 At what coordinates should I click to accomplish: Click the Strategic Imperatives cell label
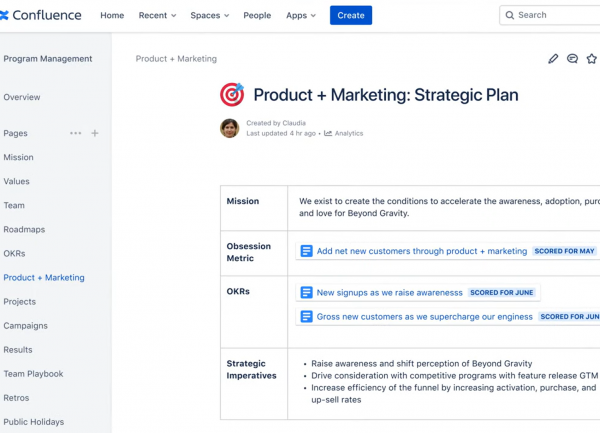click(x=251, y=370)
